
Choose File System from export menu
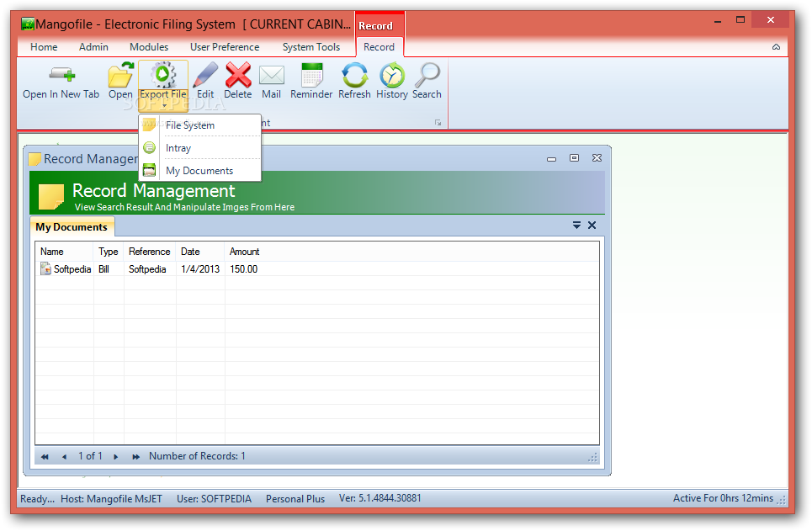200,125
